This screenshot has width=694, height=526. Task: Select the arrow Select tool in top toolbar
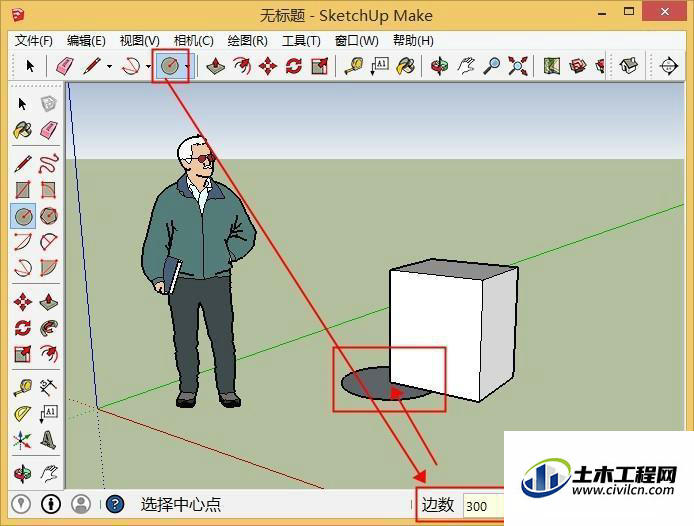(30, 66)
